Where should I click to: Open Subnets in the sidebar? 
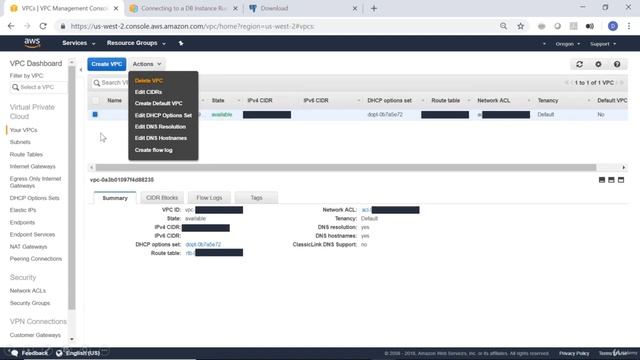tap(20, 142)
